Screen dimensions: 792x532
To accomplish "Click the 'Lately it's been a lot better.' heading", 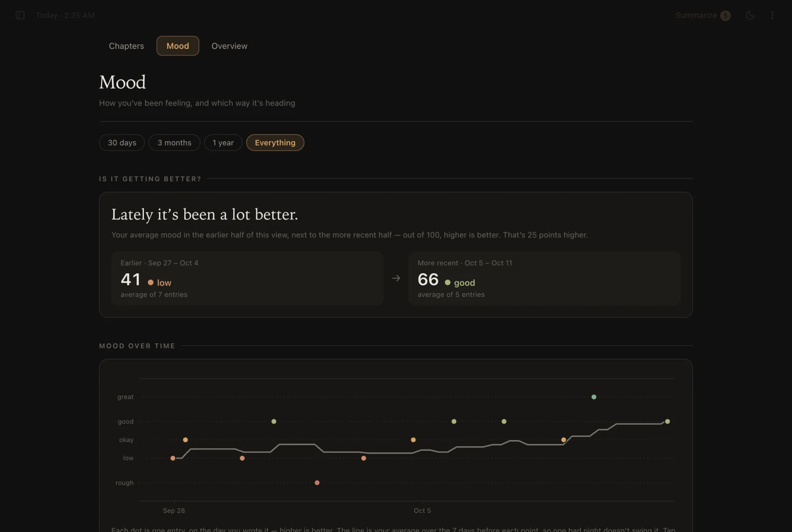I will pos(205,215).
